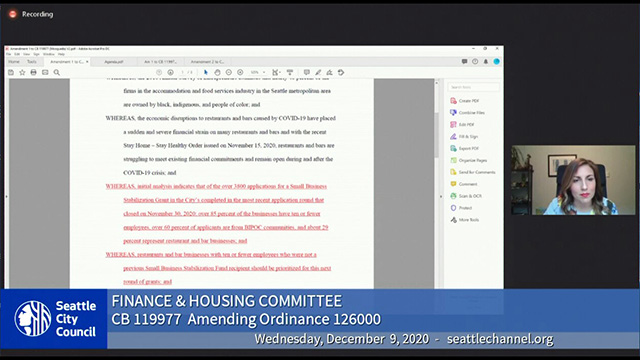This screenshot has height=360, width=640.
Task: Click the document vertical scrollbar
Action: (x=436, y=135)
